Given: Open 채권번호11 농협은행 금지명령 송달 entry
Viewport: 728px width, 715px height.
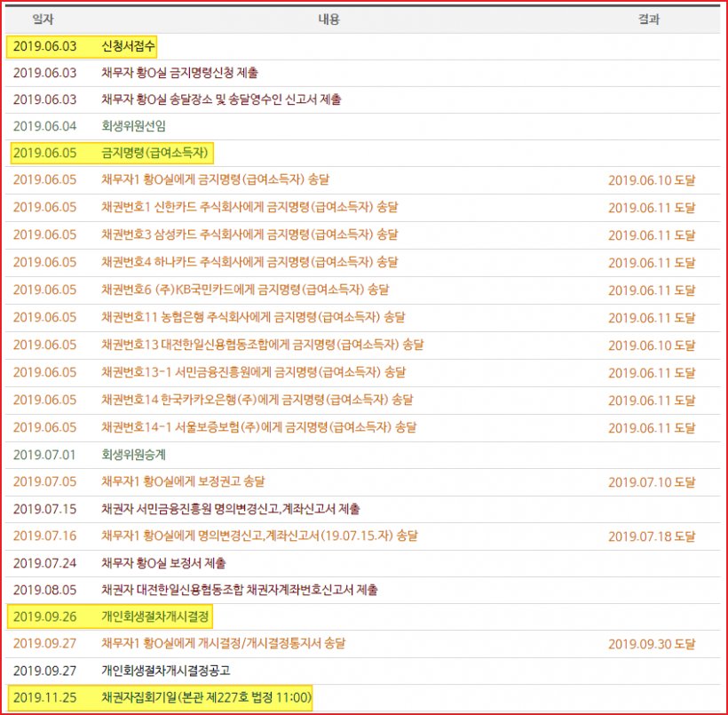Looking at the screenshot, I should [254, 317].
